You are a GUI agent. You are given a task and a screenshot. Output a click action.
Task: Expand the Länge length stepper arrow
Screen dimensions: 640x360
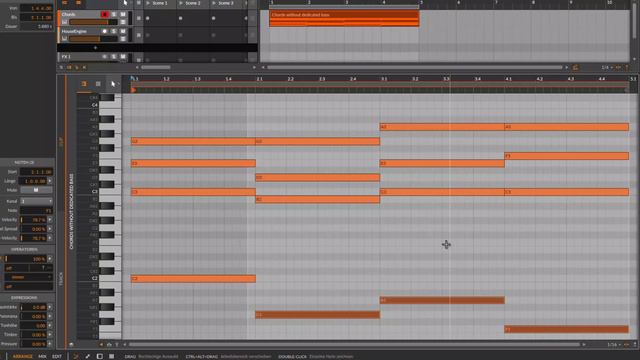50,181
